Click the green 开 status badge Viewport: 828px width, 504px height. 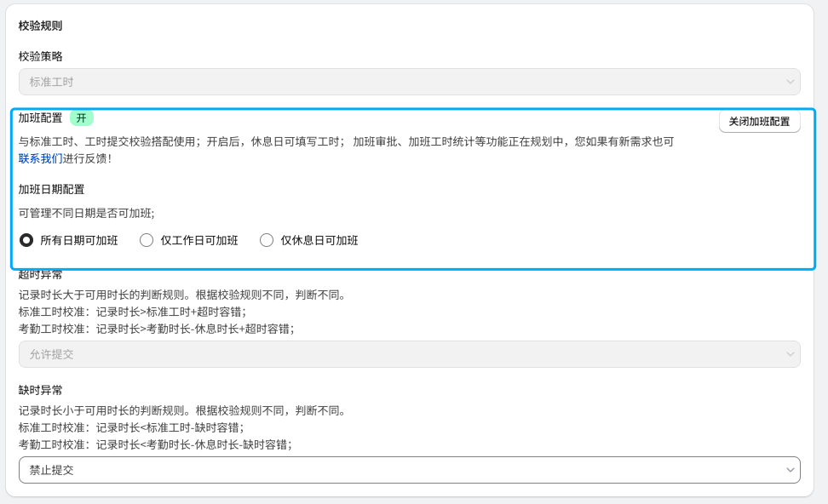81,118
